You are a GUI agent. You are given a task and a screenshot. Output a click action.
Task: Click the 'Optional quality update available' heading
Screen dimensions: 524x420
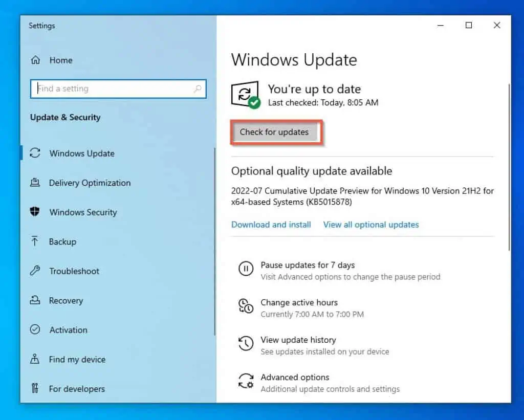[312, 171]
